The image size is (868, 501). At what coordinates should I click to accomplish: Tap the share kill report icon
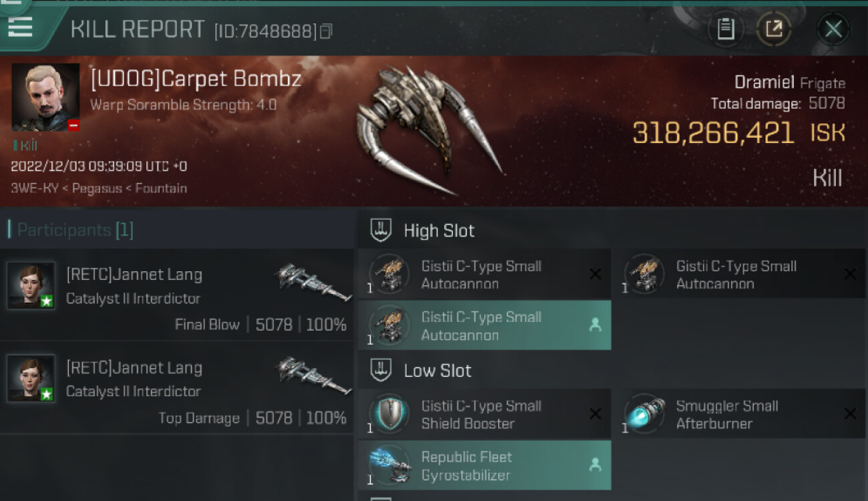click(x=774, y=29)
